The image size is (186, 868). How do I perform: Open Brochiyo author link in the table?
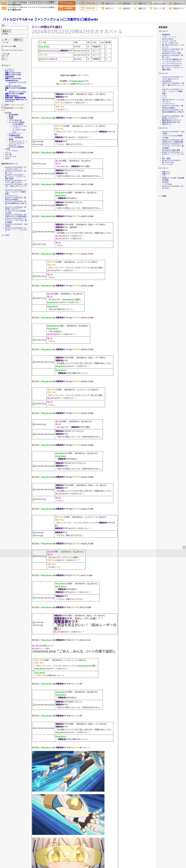78,59
